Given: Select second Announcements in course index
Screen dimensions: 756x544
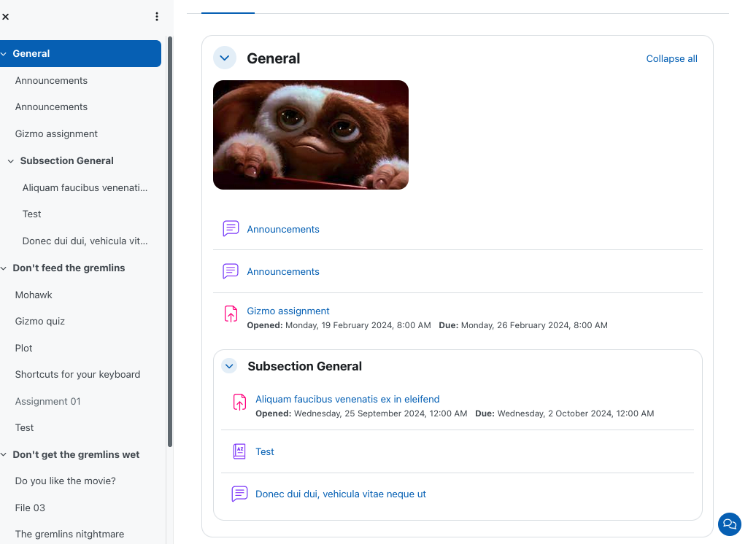Looking at the screenshot, I should coord(51,107).
